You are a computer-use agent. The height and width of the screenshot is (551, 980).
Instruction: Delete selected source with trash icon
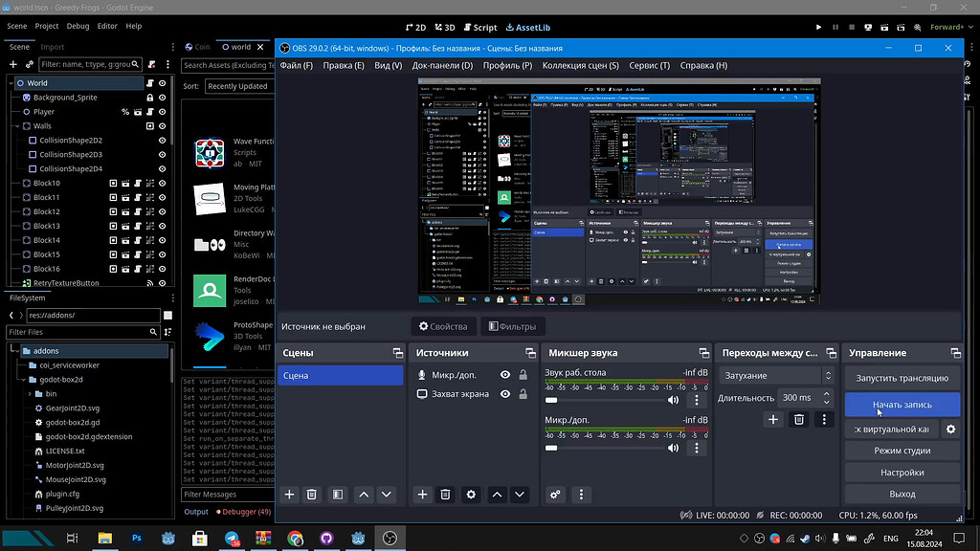(445, 495)
